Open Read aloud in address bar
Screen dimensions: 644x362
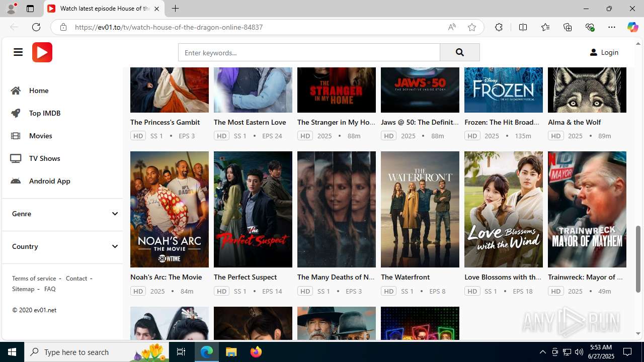pyautogui.click(x=452, y=27)
